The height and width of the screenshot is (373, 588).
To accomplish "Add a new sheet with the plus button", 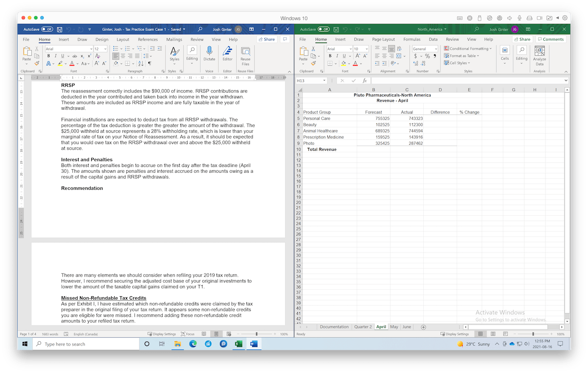I will 423,327.
